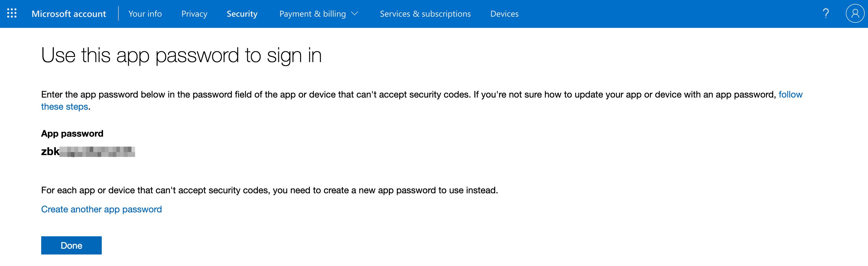Click the "Use this app password" heading

point(181,55)
